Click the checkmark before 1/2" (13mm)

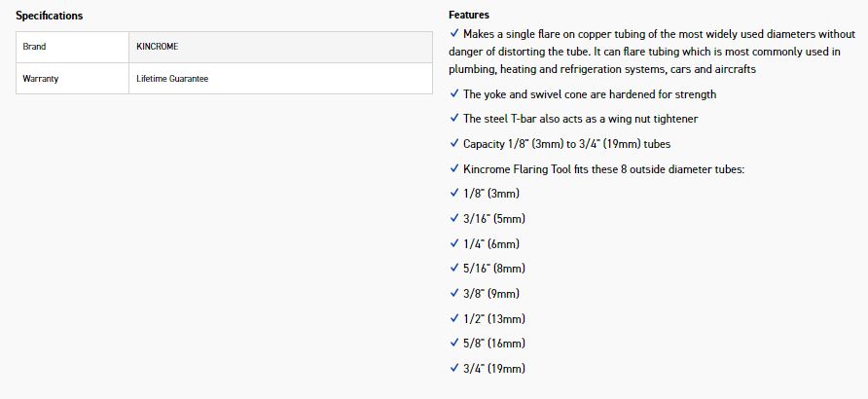click(x=454, y=318)
